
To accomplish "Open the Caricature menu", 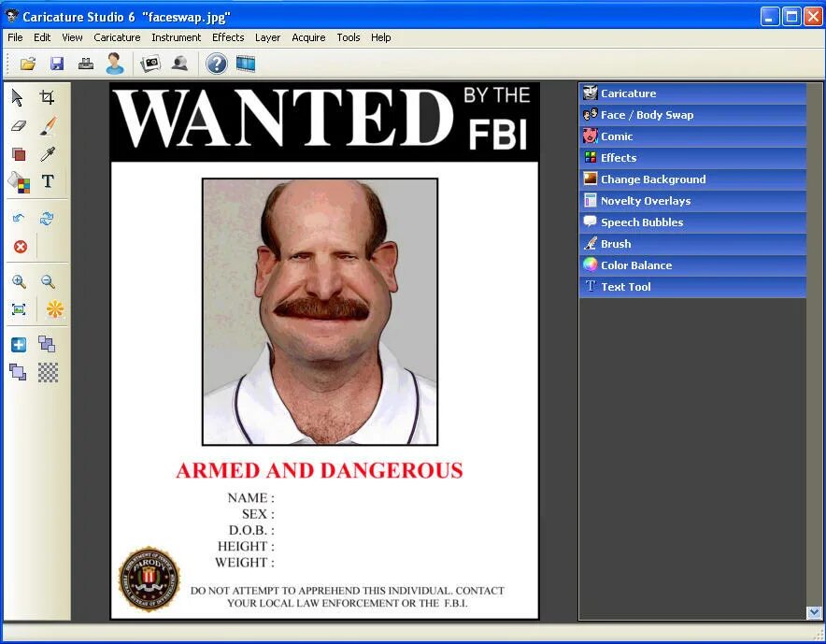I will click(117, 37).
